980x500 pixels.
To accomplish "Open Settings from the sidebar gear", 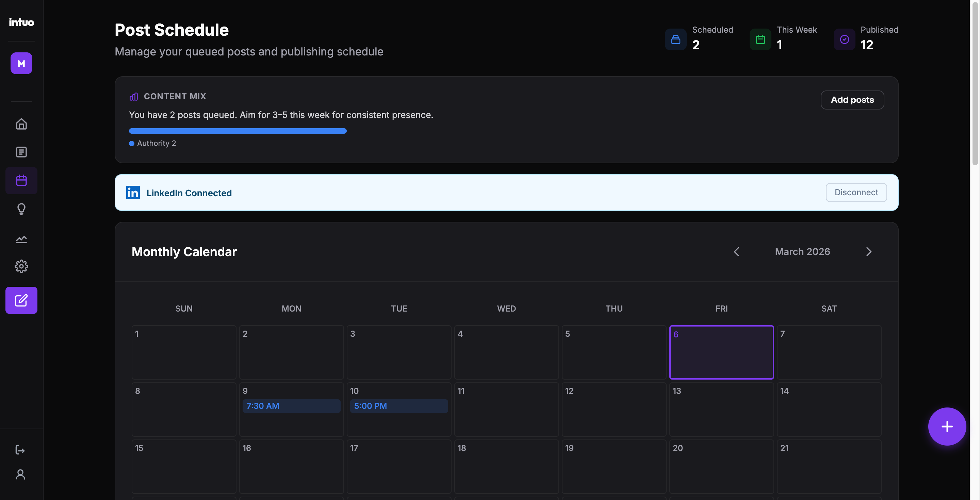I will [21, 266].
